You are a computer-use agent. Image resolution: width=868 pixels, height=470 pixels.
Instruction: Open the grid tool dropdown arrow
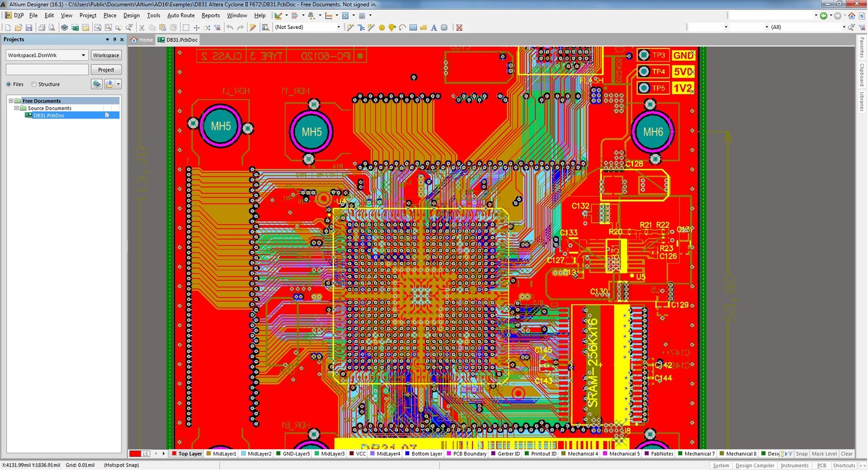click(370, 16)
